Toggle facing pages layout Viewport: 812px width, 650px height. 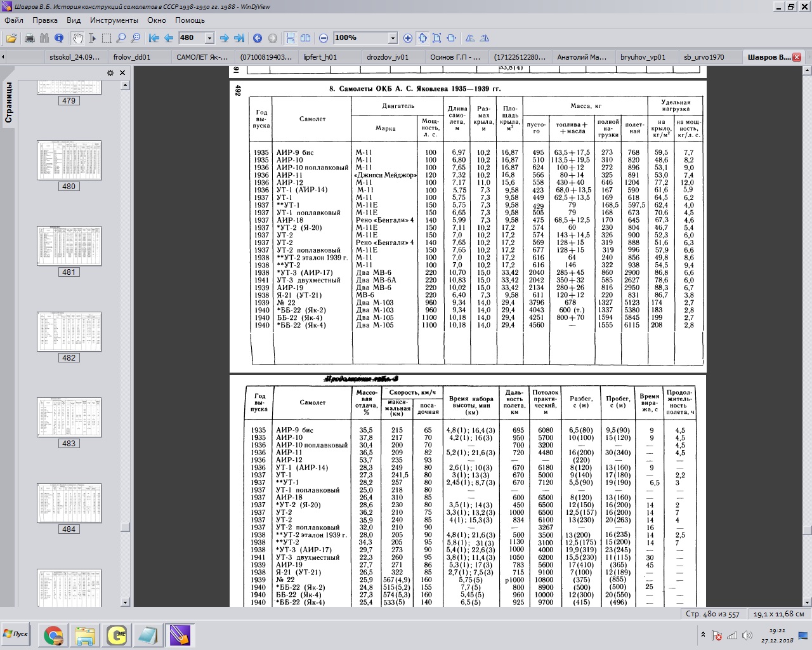[x=305, y=38]
